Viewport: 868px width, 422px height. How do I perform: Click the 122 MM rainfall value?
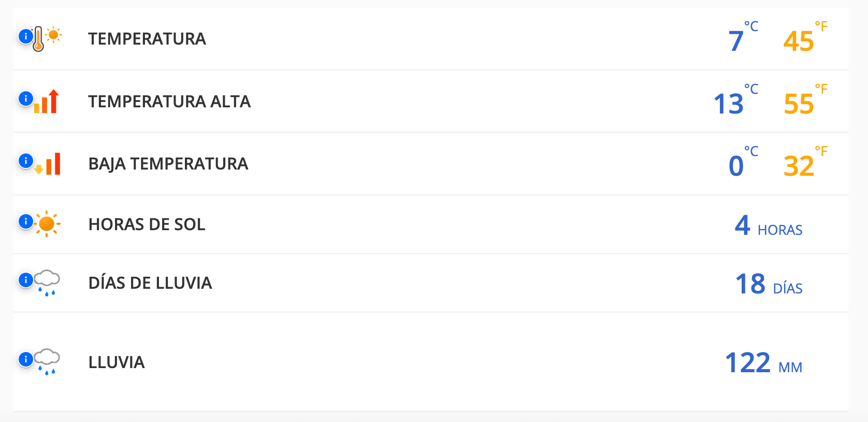coord(763,363)
